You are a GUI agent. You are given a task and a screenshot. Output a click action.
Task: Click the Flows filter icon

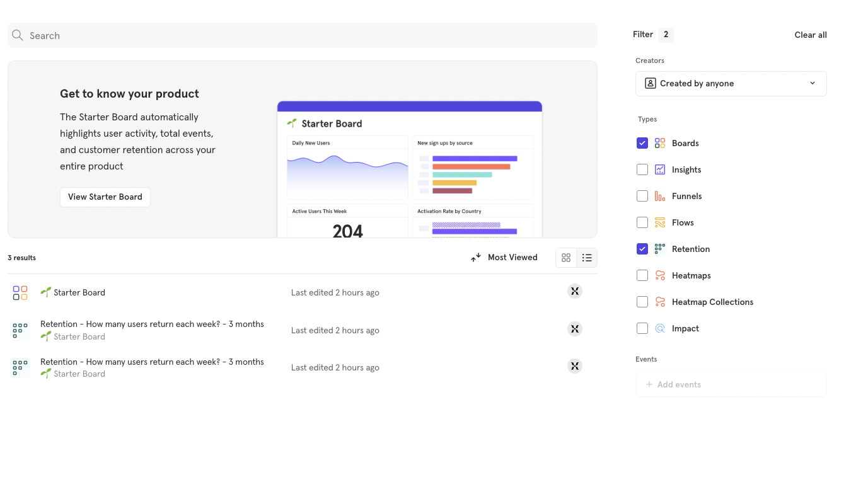pyautogui.click(x=660, y=222)
